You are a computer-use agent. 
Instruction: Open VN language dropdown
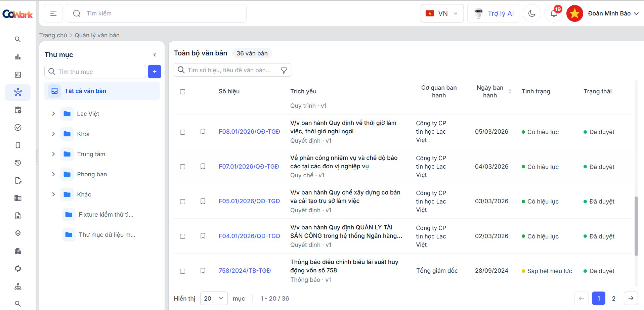click(x=442, y=13)
